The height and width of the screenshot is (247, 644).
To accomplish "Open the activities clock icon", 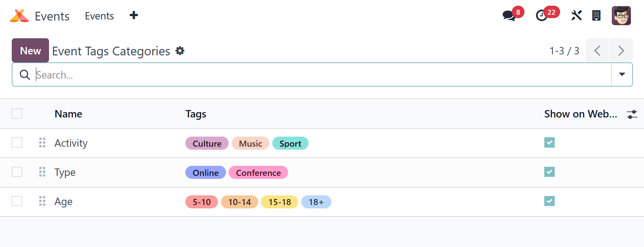I will tap(541, 15).
